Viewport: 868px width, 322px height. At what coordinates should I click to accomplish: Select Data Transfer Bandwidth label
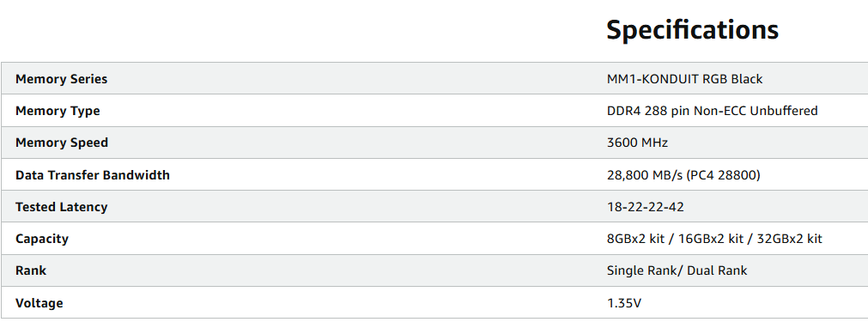click(x=93, y=175)
